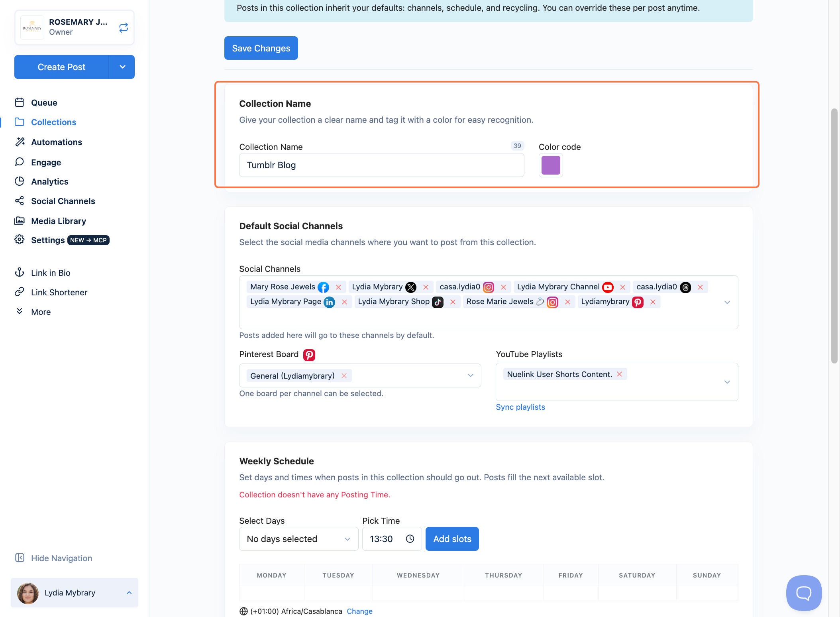The image size is (840, 617).
Task: Expand the Social Channels selector chevron
Action: click(727, 302)
